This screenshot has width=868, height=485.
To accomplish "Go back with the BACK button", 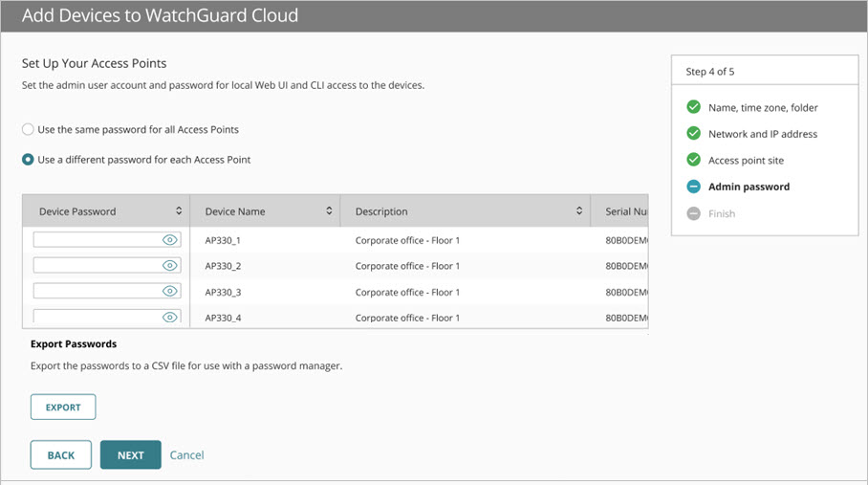I will [61, 455].
